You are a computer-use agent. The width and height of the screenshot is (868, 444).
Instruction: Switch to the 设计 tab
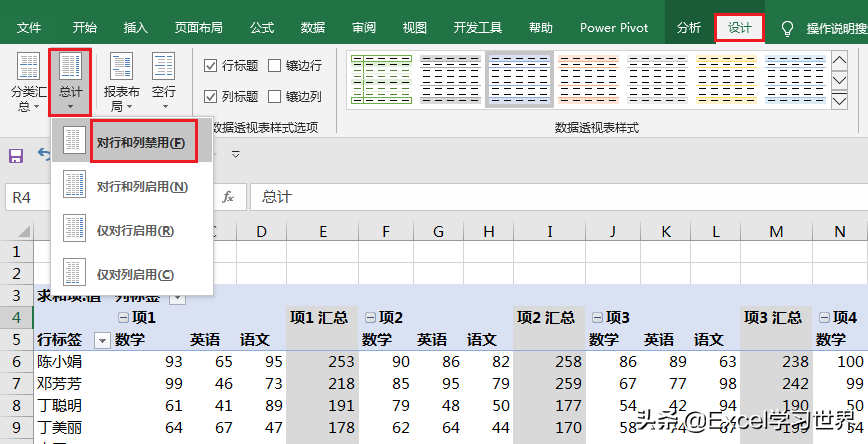coord(740,28)
